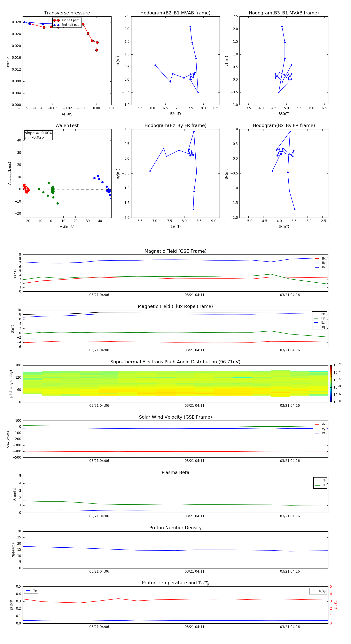
Task: Click the 'Hodogram(Bx_By FR frame)' title
Action: click(284, 125)
